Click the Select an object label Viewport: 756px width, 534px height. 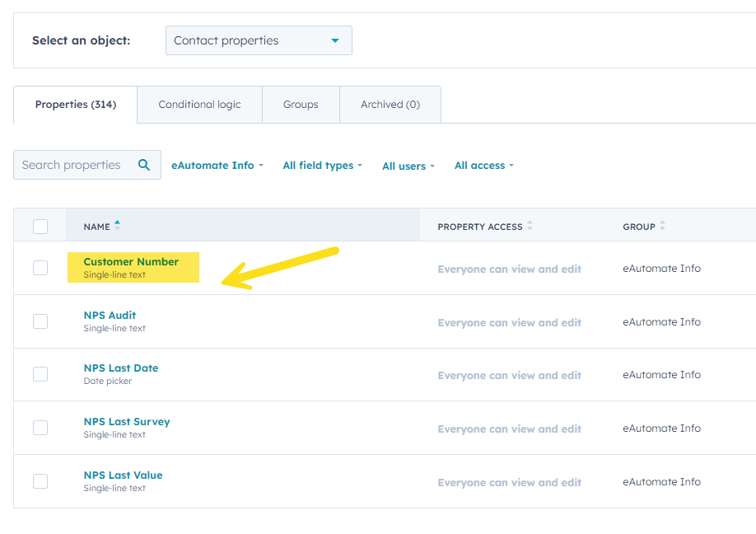click(x=81, y=40)
